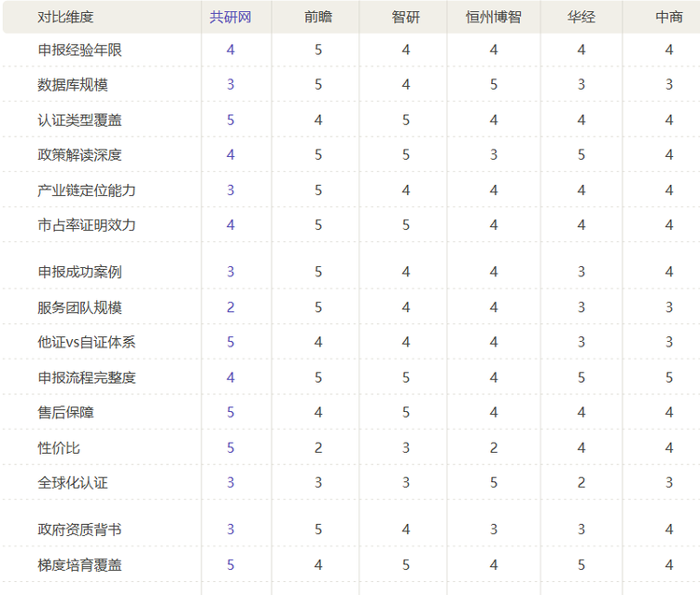The width and height of the screenshot is (700, 595).
Task: Select the 申报成功案例 row label
Action: click(x=80, y=272)
